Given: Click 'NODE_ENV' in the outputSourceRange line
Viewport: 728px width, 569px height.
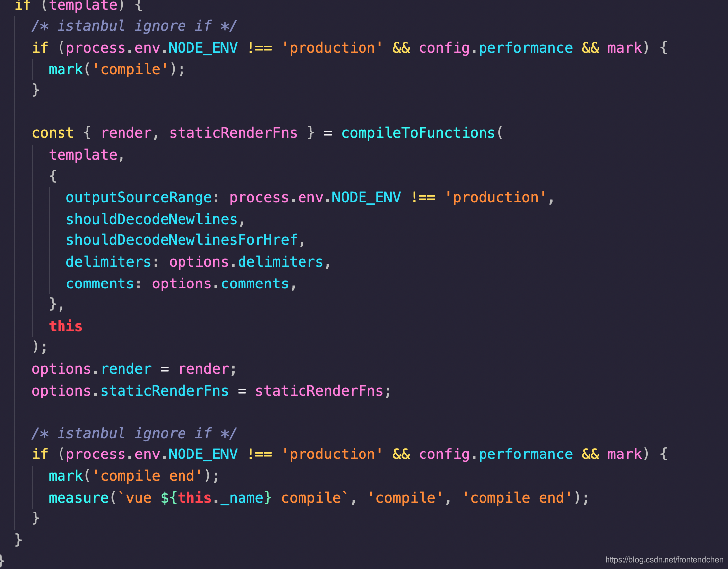Looking at the screenshot, I should (x=366, y=197).
